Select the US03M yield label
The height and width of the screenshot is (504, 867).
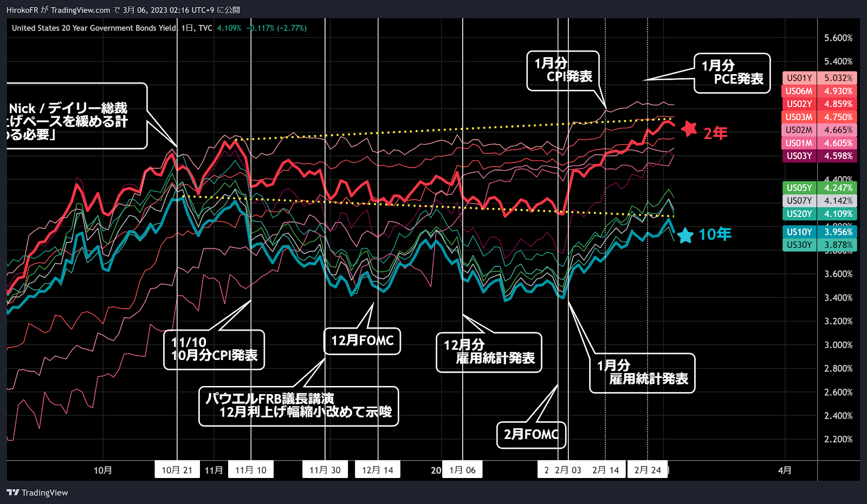click(x=820, y=117)
